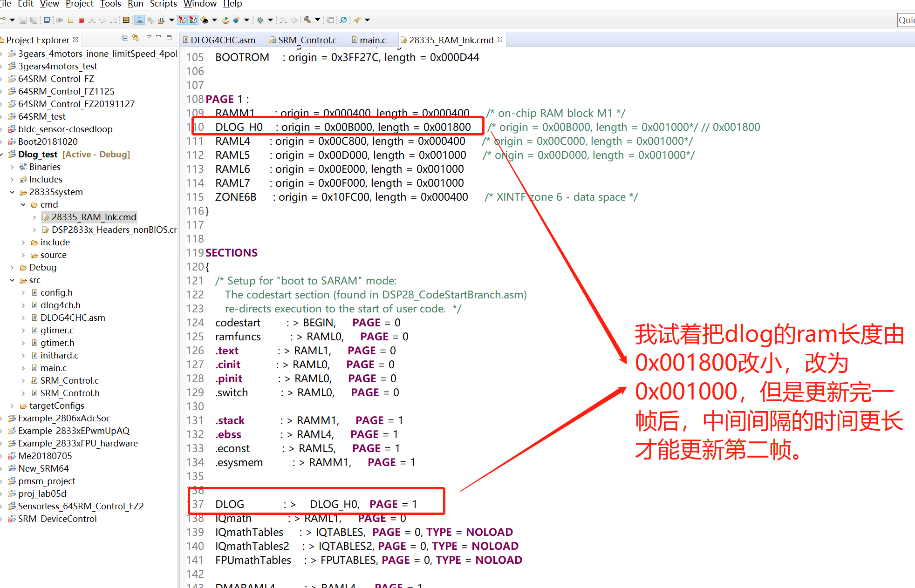
Task: Toggle the second realtime clock mode button
Action: (193, 20)
